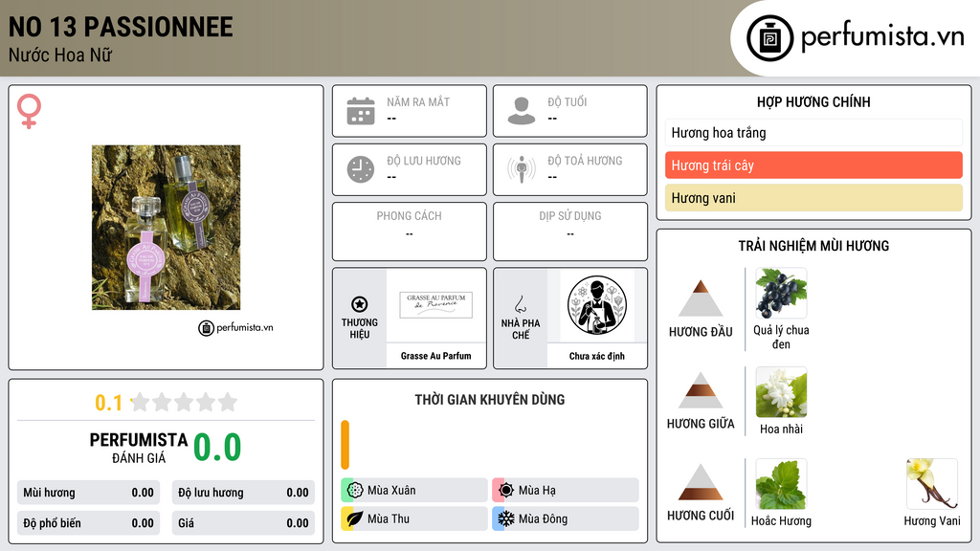980x551 pixels.
Task: Click the Hương cuối pyramid icon
Action: point(701,482)
